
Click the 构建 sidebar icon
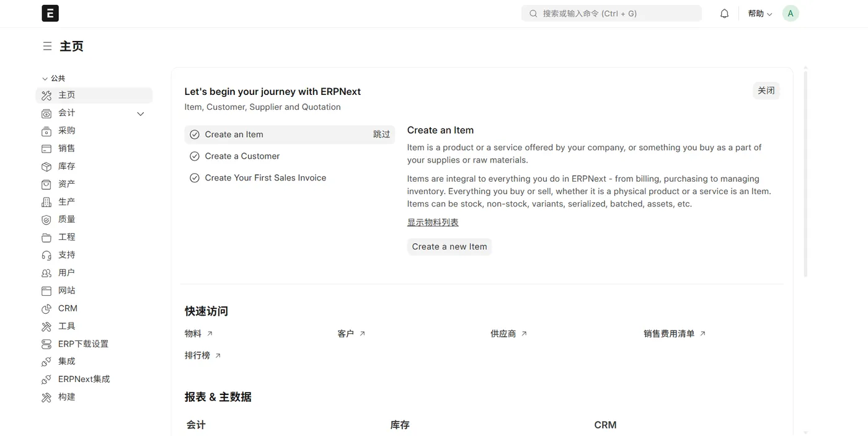pyautogui.click(x=46, y=398)
